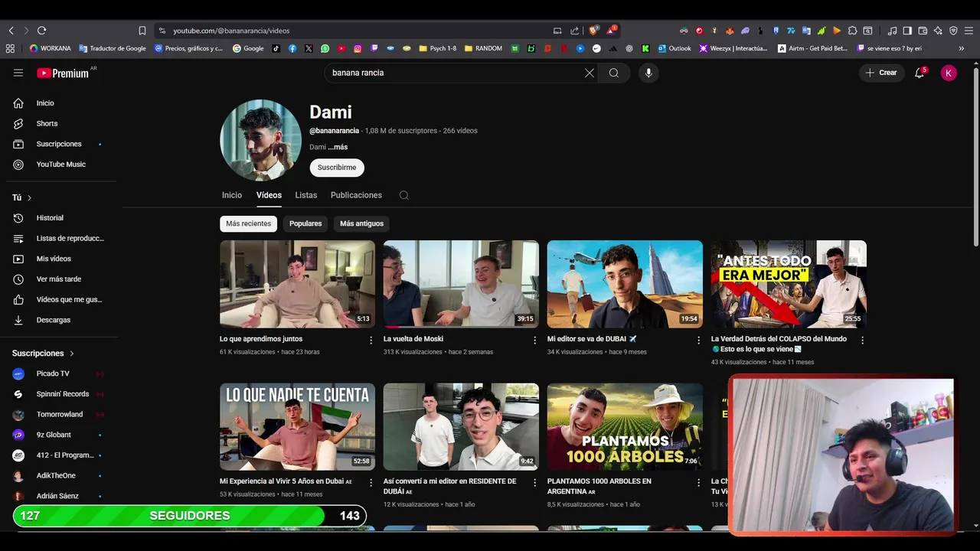Select the Populares filter chip

pyautogui.click(x=305, y=223)
